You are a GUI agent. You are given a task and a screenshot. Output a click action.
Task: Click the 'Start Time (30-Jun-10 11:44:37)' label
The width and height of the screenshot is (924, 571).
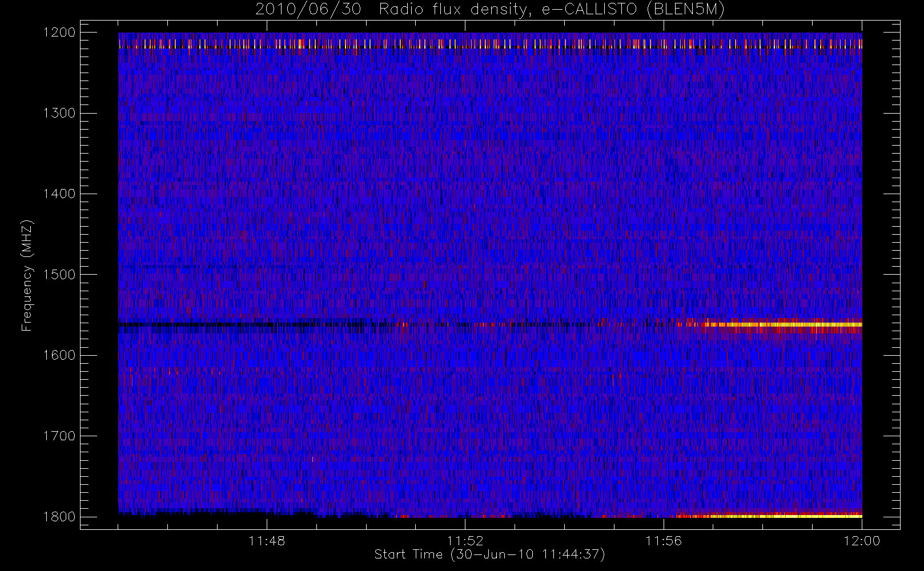point(489,554)
